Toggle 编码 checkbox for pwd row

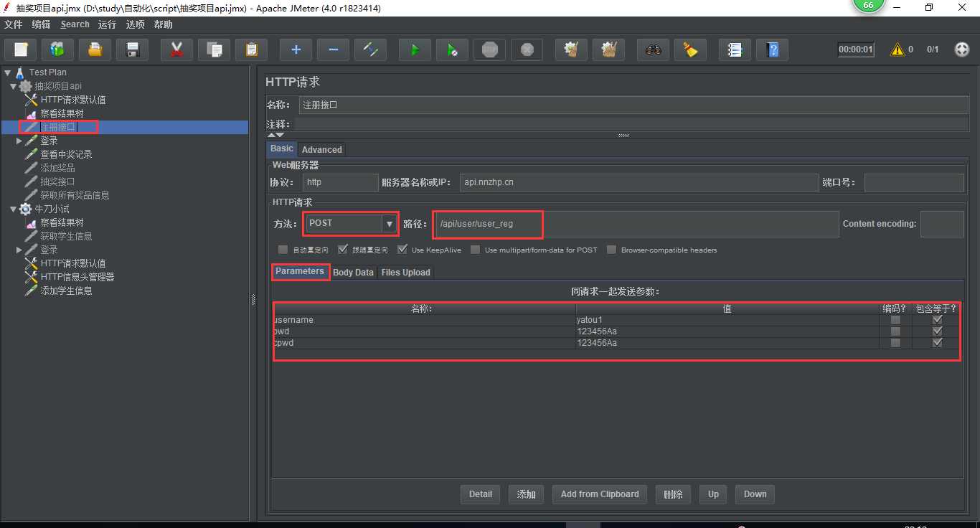pyautogui.click(x=895, y=331)
